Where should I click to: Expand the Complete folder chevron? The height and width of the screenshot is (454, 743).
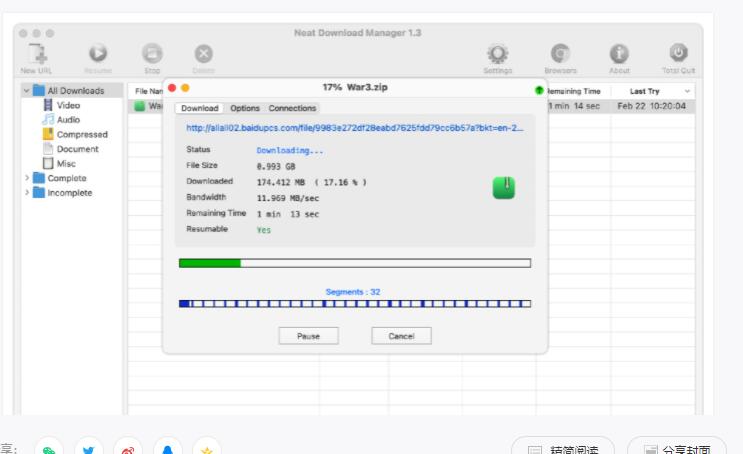(27, 178)
